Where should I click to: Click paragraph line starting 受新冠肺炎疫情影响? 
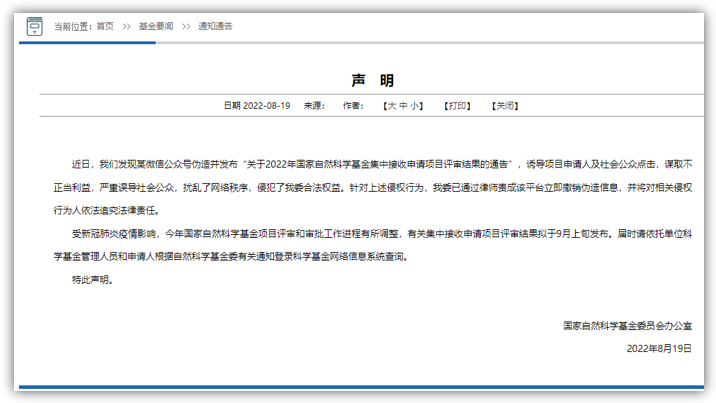382,234
